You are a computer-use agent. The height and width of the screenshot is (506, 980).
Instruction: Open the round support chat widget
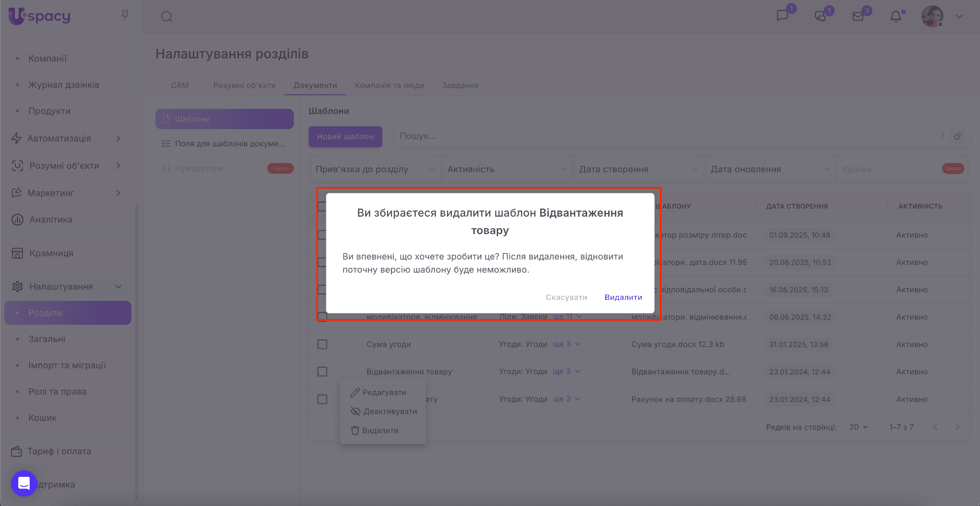[24, 484]
